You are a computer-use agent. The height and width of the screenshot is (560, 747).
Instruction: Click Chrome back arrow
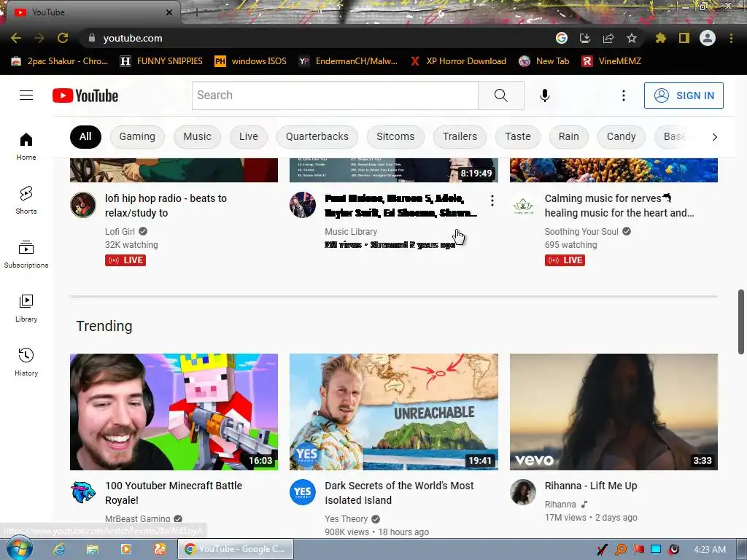click(16, 38)
